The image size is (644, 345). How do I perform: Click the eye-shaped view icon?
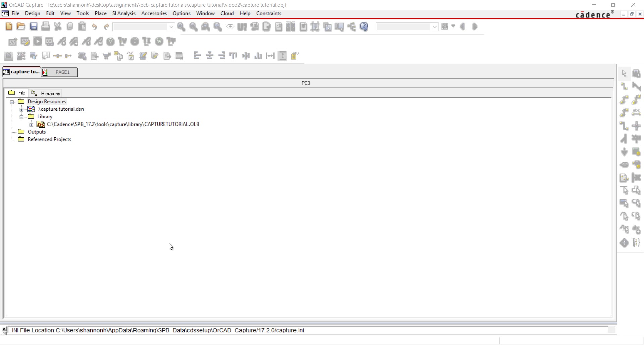[230, 27]
